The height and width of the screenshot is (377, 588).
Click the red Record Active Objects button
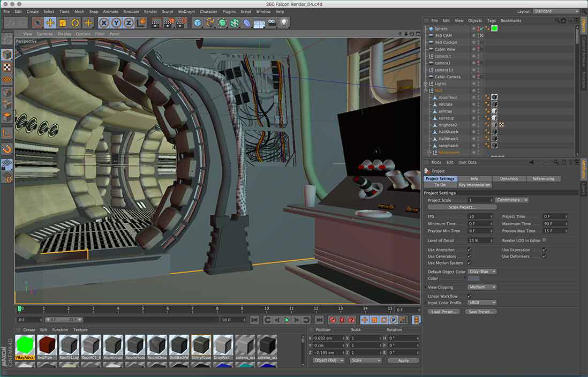(x=332, y=320)
